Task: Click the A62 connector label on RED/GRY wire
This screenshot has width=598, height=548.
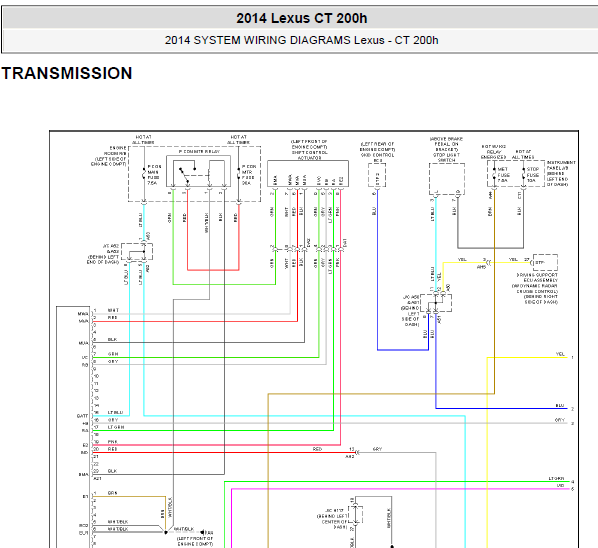Action: 350,456
